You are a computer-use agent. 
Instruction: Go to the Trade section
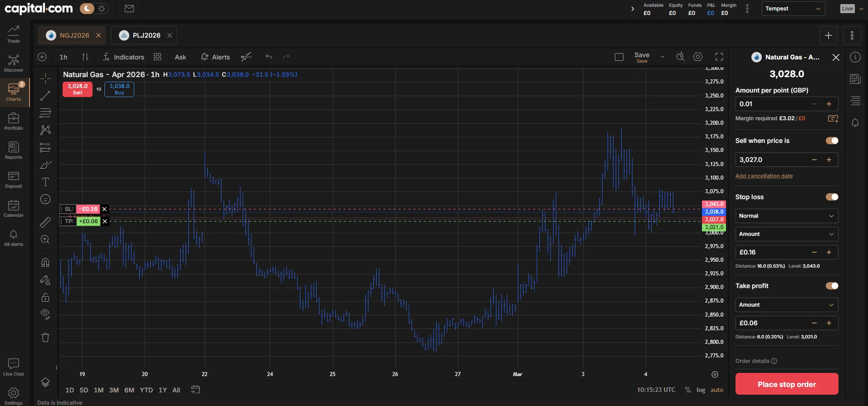(14, 34)
